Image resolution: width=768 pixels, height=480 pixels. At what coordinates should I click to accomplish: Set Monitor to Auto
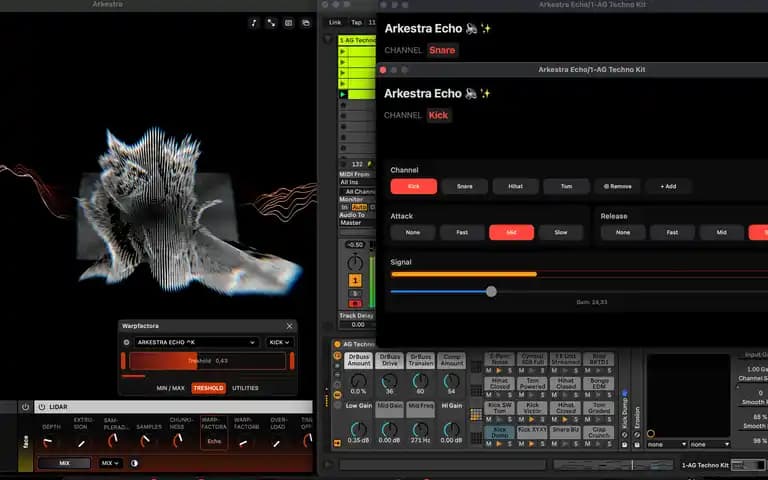[x=359, y=208]
